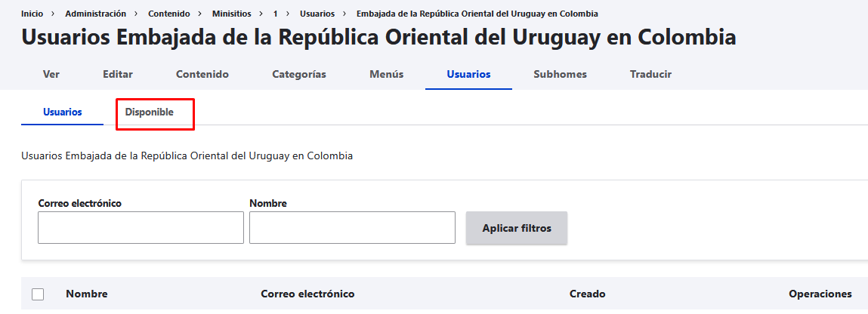Go to the Traducir tab
This screenshot has width=868, height=314.
point(650,74)
